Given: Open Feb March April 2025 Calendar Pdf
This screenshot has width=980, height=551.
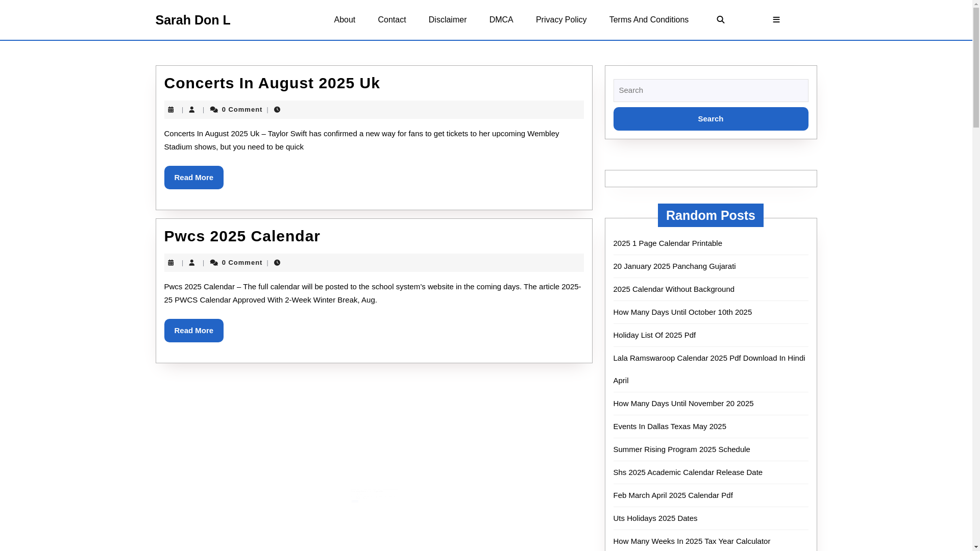Looking at the screenshot, I should tap(673, 495).
